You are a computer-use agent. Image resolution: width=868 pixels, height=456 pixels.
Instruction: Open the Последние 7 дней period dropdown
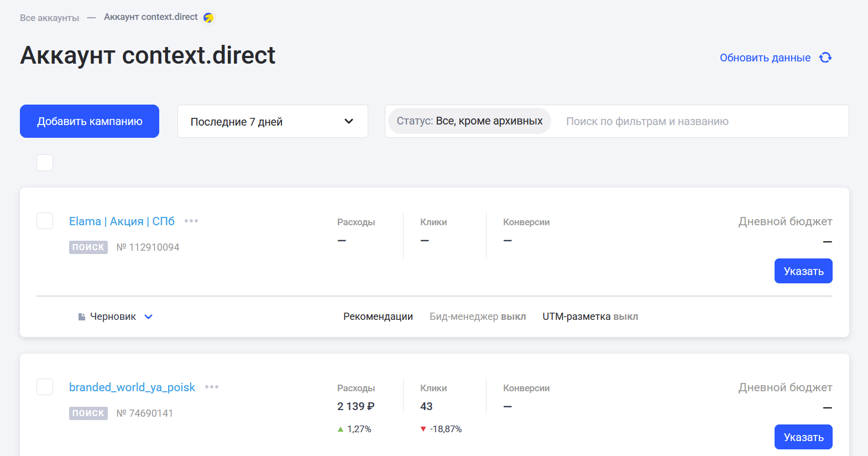tap(272, 121)
